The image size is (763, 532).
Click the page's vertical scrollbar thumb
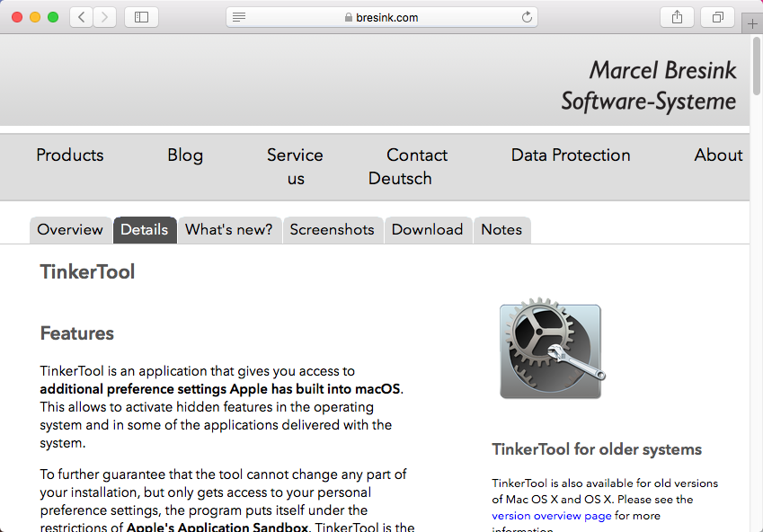pyautogui.click(x=756, y=66)
